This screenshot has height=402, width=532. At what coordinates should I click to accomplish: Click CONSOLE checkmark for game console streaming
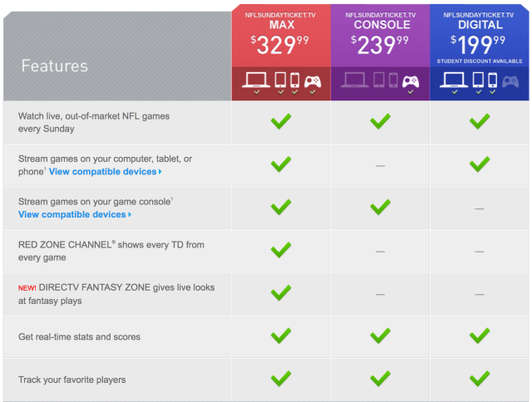(380, 207)
